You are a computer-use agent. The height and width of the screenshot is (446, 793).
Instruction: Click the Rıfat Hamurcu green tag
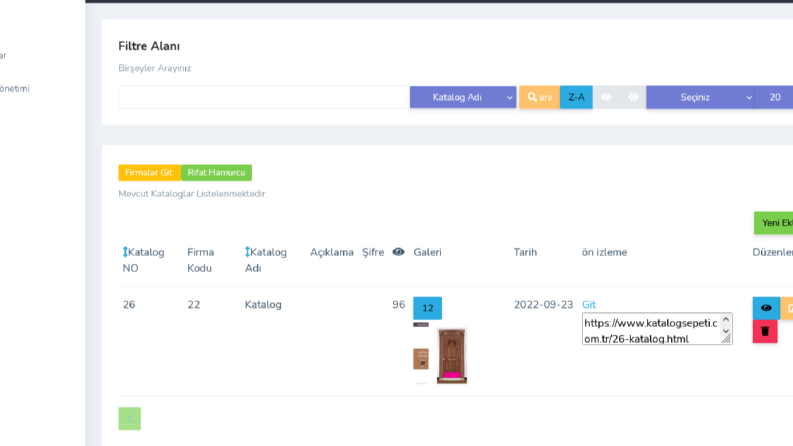(216, 172)
